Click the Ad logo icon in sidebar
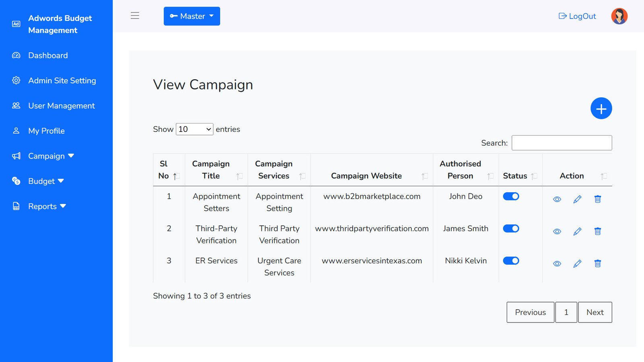 [16, 24]
